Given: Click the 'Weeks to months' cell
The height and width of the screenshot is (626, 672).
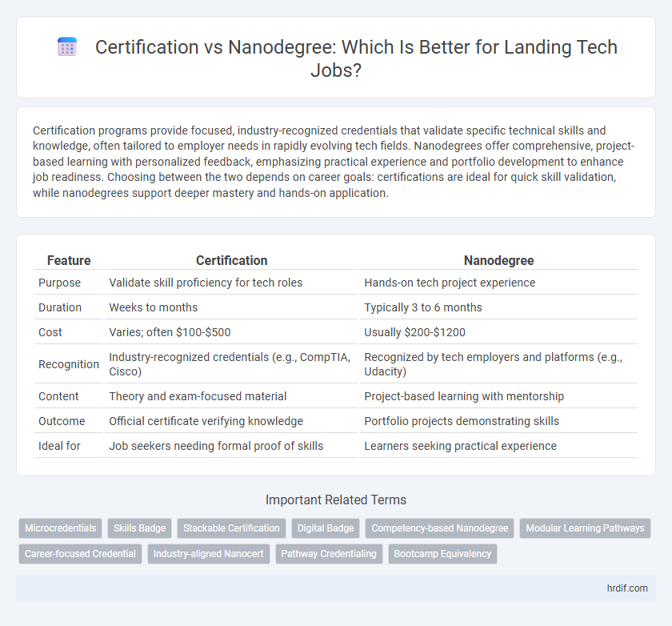Looking at the screenshot, I should click(x=231, y=307).
